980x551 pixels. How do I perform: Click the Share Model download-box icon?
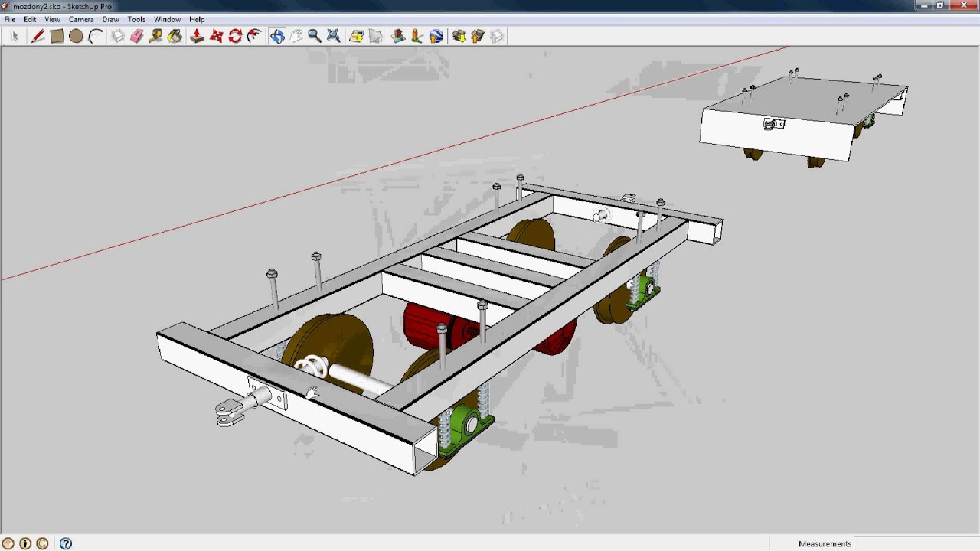pos(459,36)
